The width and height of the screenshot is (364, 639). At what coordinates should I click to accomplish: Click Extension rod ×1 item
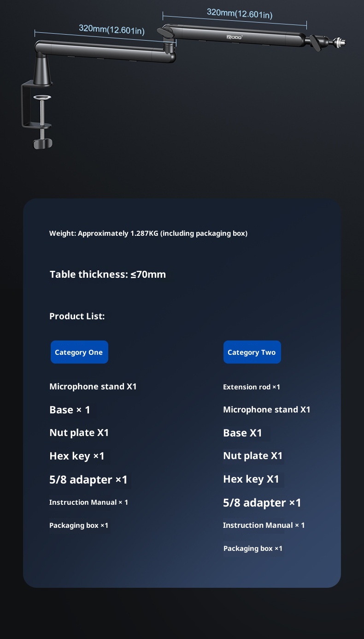coord(252,387)
